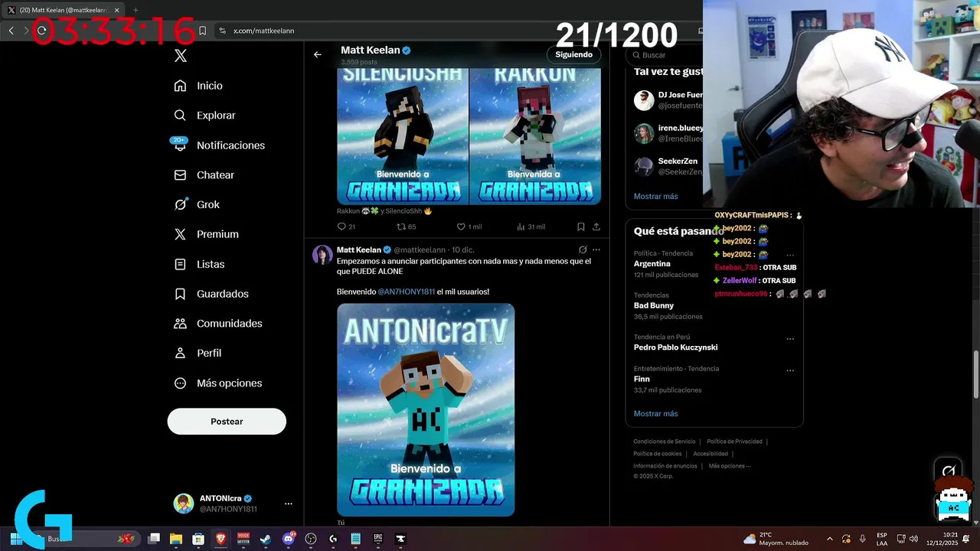Open the ANTONIcraTV Granizada image

tap(426, 410)
